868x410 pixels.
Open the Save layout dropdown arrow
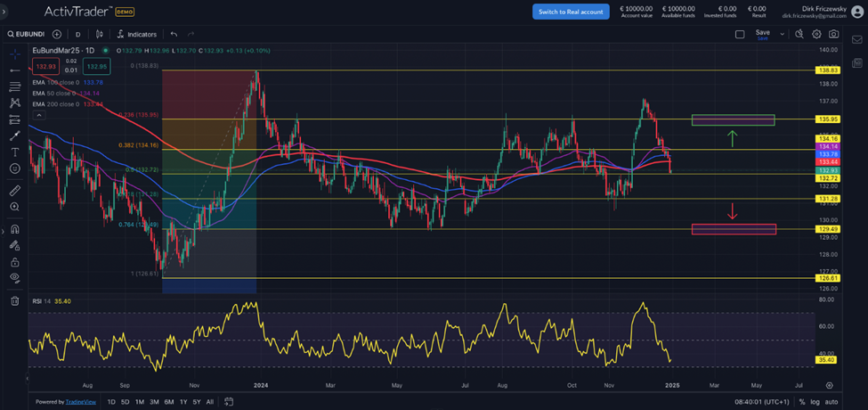point(783,34)
